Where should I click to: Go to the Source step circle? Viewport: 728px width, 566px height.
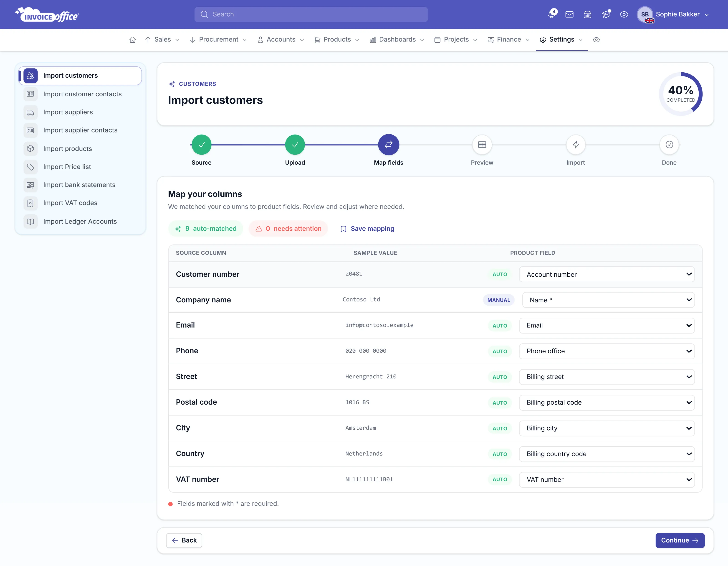pyautogui.click(x=201, y=145)
